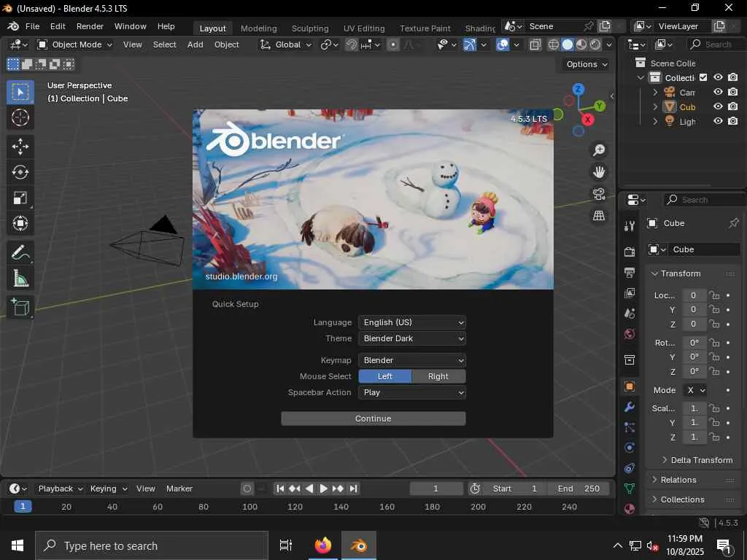Pick the Rotate tool

point(20,172)
